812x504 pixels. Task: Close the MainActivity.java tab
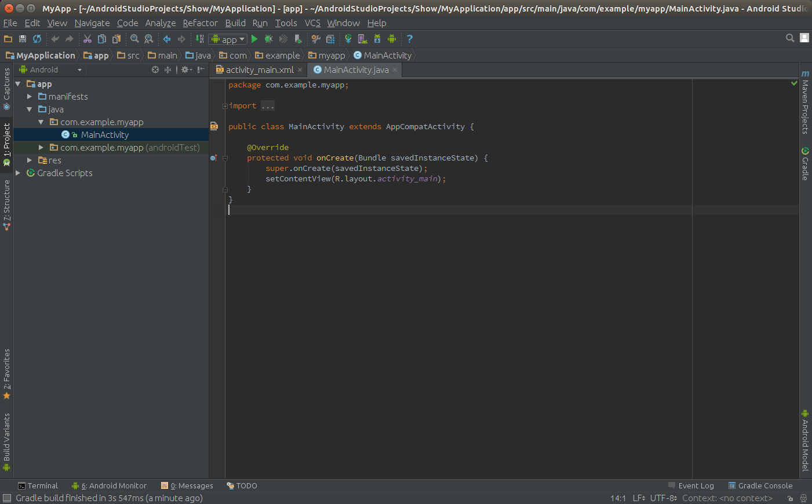pyautogui.click(x=395, y=70)
